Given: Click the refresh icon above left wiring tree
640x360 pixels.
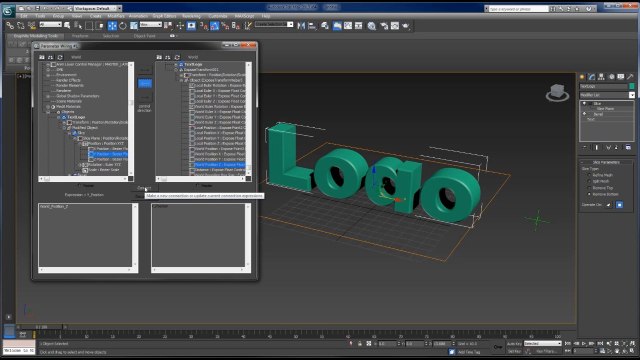Looking at the screenshot, I should 60,57.
